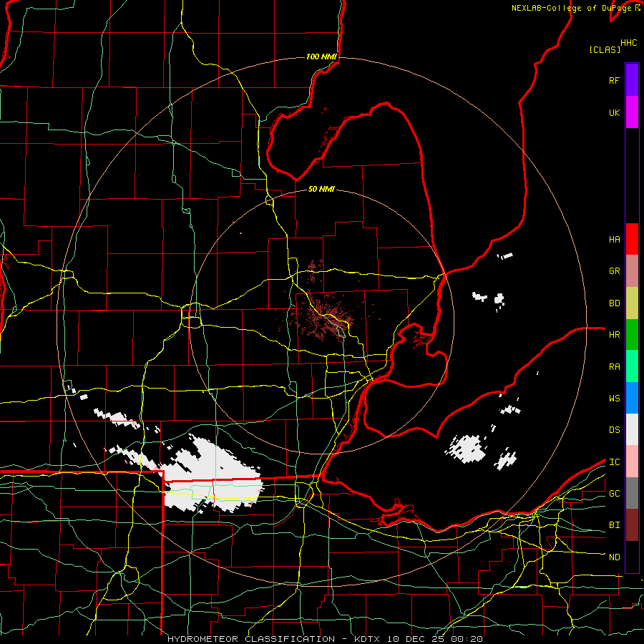The height and width of the screenshot is (644, 644).
Task: Click the 00:20 timestamp
Action: (x=469, y=639)
